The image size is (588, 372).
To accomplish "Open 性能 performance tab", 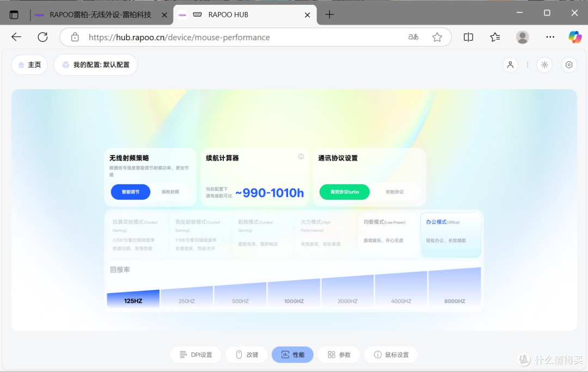I will coord(292,355).
